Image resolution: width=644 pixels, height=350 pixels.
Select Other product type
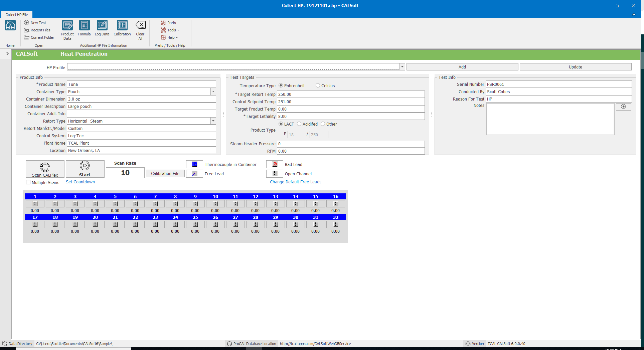[x=323, y=124]
